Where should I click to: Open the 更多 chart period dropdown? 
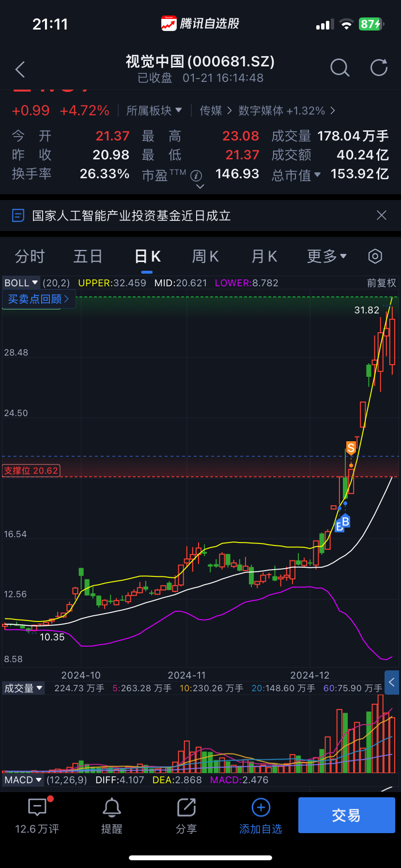[327, 256]
